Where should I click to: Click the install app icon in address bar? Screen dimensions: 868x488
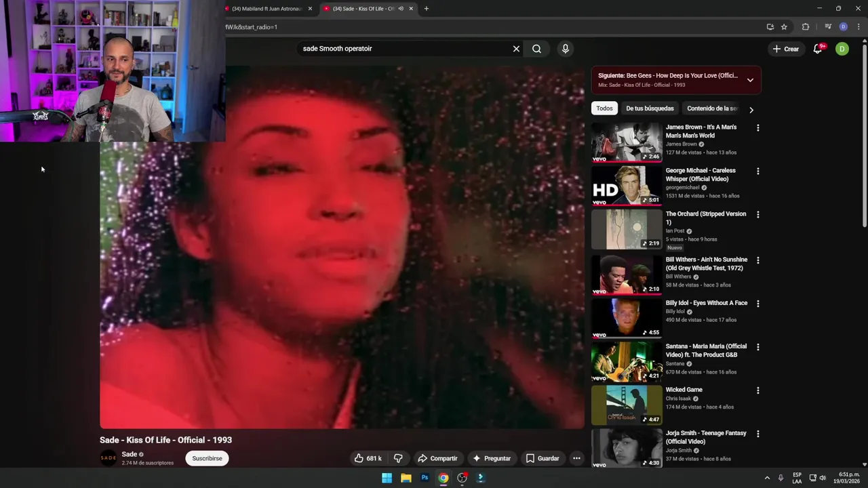tap(770, 27)
